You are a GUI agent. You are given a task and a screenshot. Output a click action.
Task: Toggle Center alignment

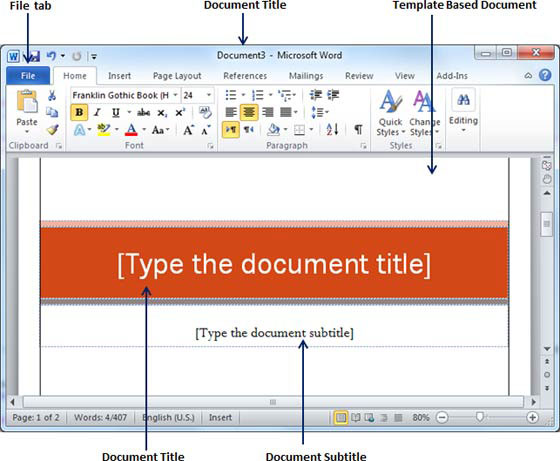coord(249,112)
